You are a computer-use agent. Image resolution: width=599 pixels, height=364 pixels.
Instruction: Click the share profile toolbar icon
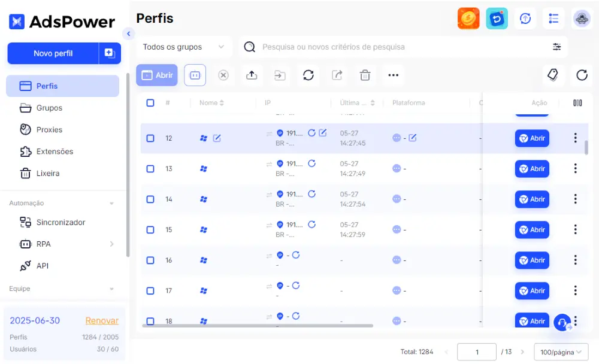[x=337, y=75]
